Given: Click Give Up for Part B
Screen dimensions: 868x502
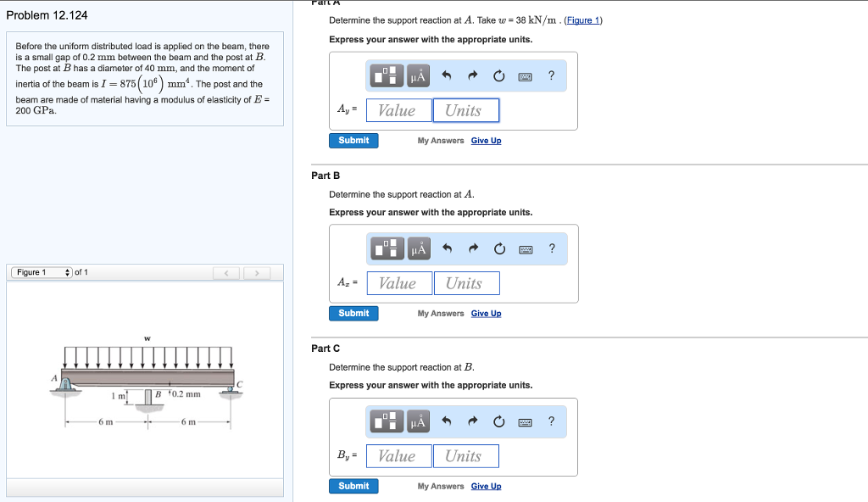Looking at the screenshot, I should tap(486, 313).
